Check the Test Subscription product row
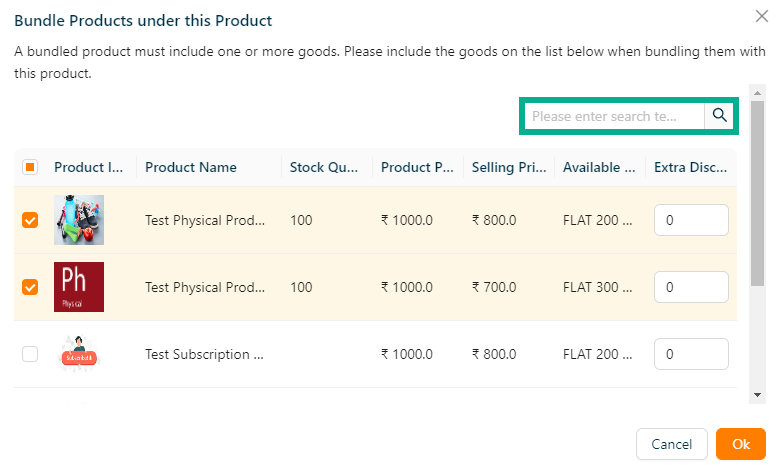778x472 pixels. (x=30, y=354)
